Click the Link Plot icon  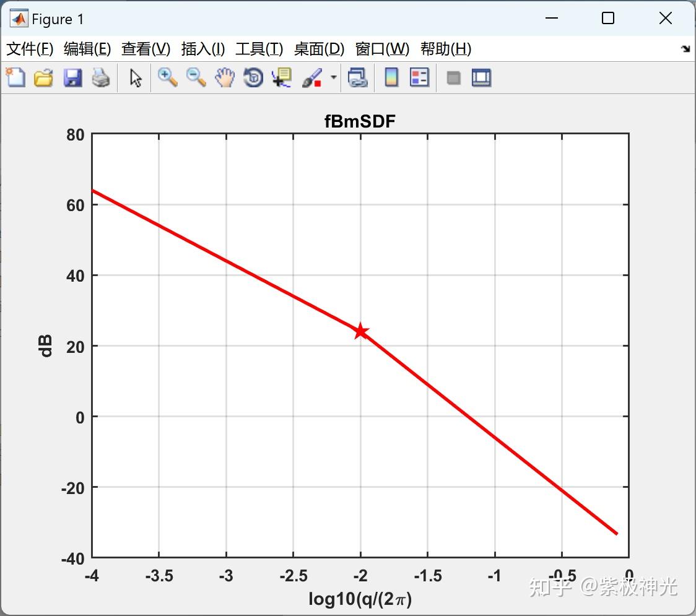coord(358,77)
